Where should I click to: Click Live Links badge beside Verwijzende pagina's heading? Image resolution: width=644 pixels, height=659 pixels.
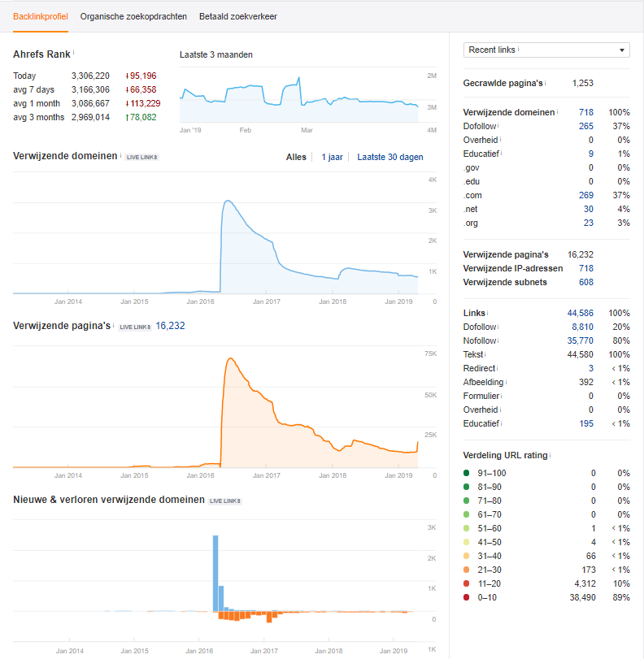point(135,327)
